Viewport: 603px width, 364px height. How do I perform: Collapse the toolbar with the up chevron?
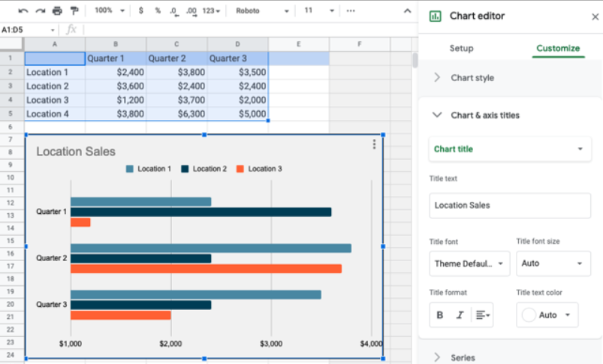tap(406, 11)
